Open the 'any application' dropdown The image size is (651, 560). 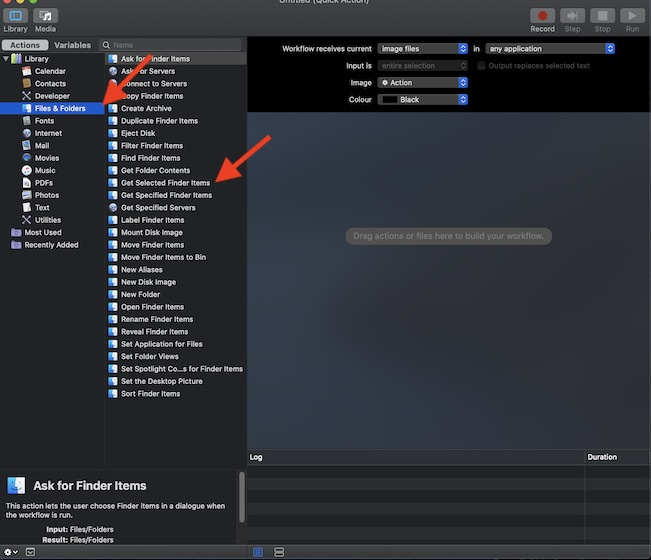click(550, 48)
